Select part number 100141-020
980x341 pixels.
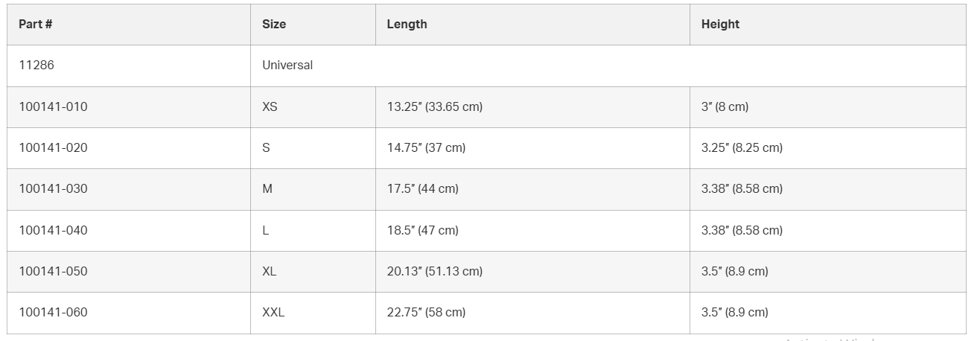coord(53,147)
